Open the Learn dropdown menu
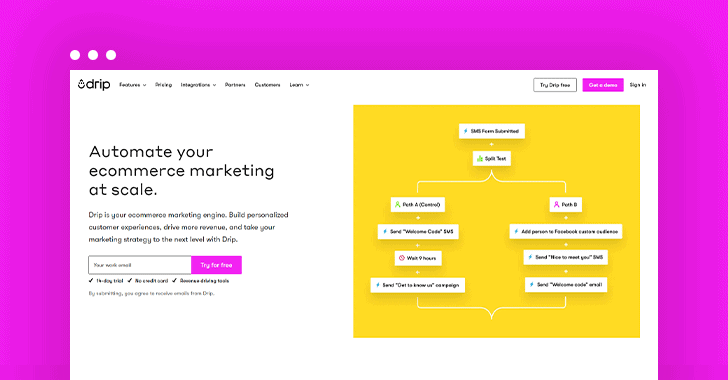Screen dimensions: 728x380 click(x=299, y=85)
